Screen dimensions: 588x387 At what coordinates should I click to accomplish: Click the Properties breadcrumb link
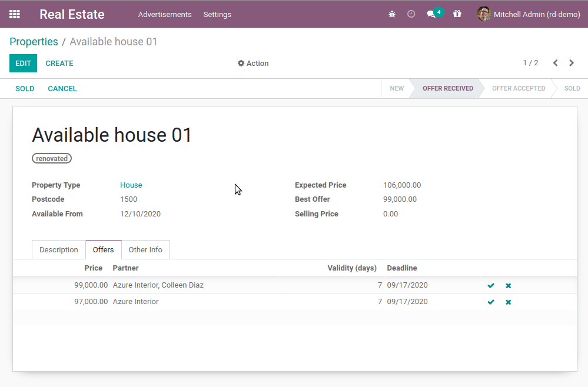pyautogui.click(x=34, y=41)
